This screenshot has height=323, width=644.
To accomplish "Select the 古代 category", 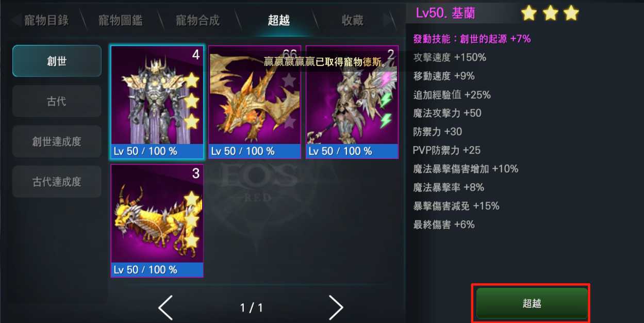I will coord(57,101).
